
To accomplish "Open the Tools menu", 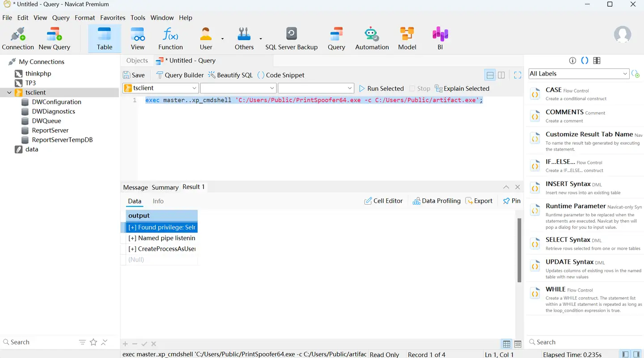I will (138, 18).
